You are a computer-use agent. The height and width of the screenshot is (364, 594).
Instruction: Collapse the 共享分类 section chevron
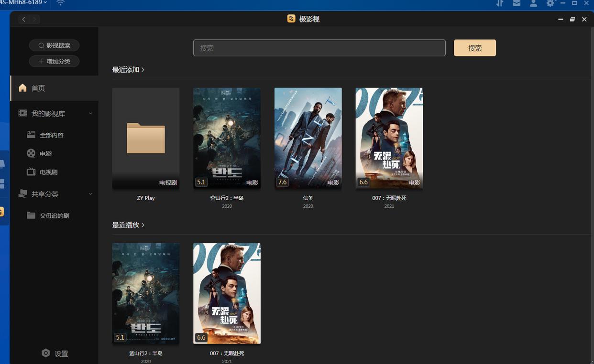[90, 194]
